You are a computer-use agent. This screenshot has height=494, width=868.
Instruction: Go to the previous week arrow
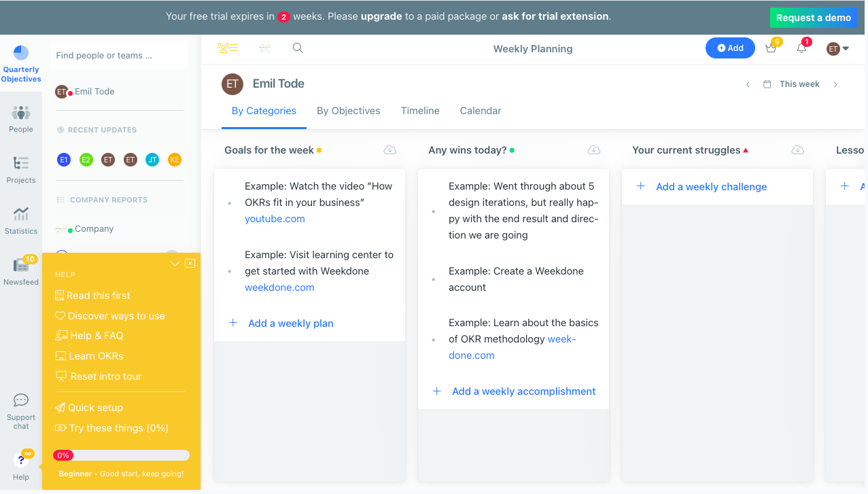point(748,84)
